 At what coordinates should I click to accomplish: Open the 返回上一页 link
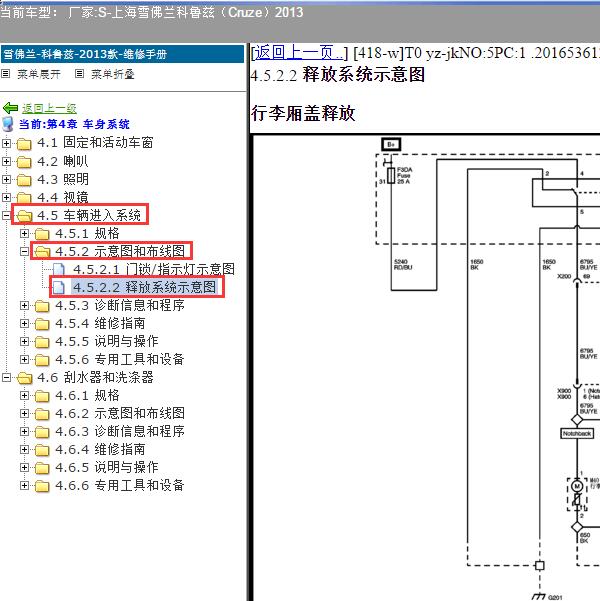tap(299, 53)
